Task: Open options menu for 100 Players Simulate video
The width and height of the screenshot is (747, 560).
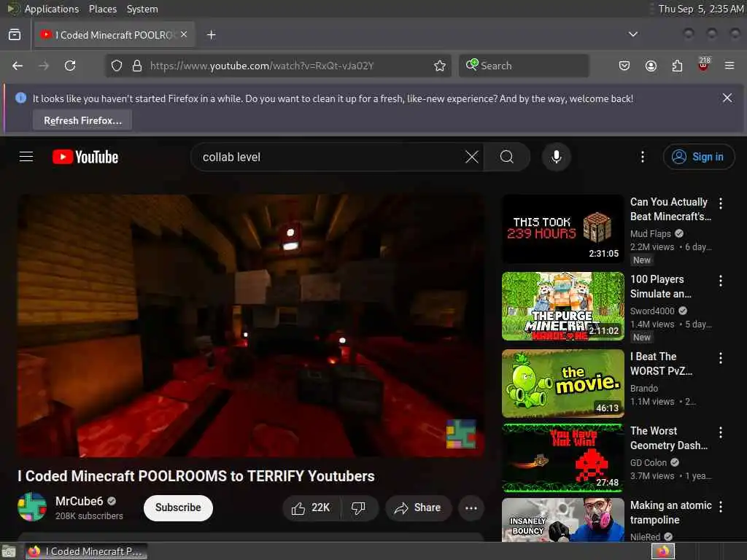Action: click(720, 281)
